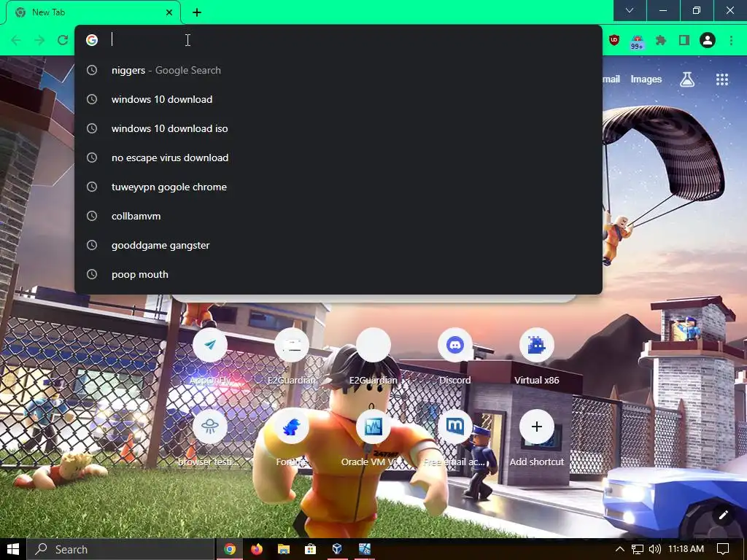Click the 11:18 AM clock
The image size is (747, 560).
(x=686, y=549)
